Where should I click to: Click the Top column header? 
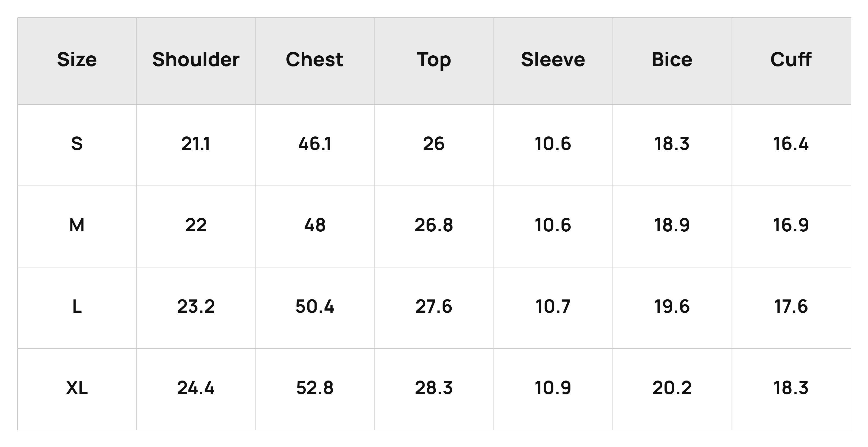coord(434,60)
